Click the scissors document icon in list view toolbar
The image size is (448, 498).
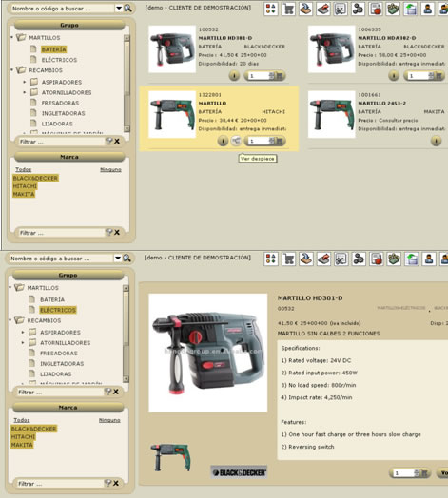pos(341,9)
